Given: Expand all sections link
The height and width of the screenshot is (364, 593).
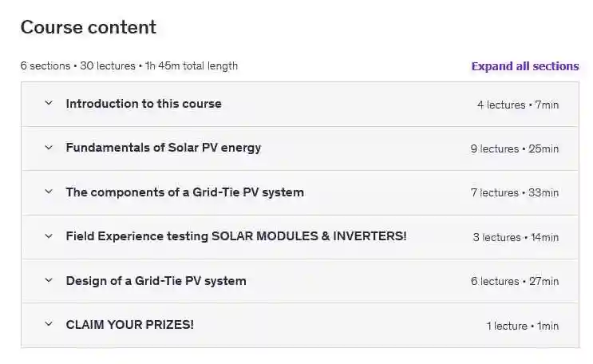Looking at the screenshot, I should 524,66.
